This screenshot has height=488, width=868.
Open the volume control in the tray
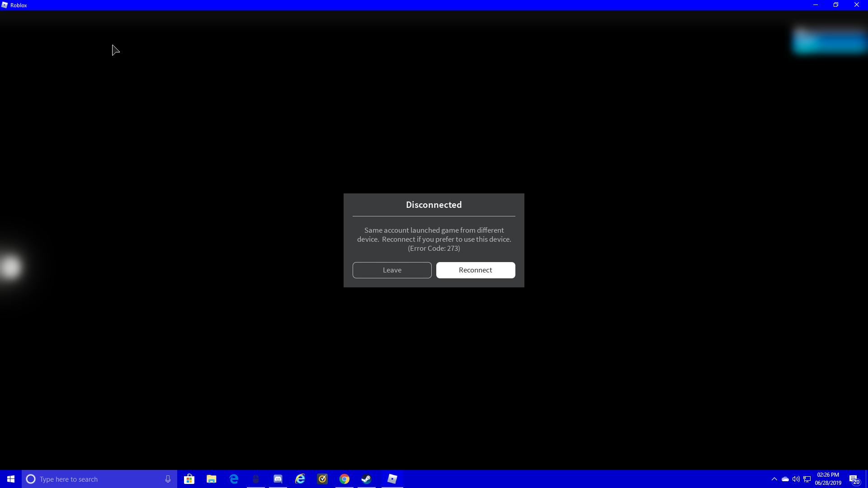point(796,479)
